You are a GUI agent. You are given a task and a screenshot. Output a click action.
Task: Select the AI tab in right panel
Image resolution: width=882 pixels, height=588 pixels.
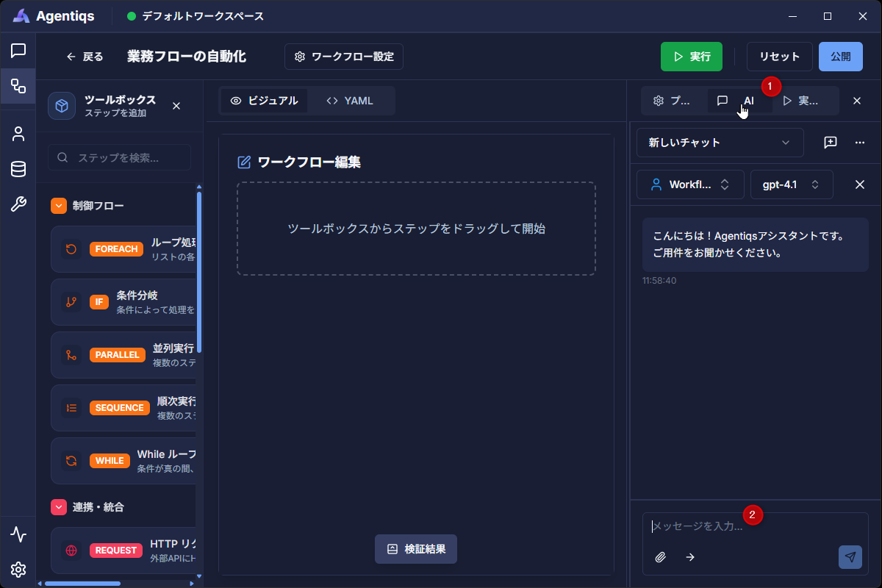[739, 101]
